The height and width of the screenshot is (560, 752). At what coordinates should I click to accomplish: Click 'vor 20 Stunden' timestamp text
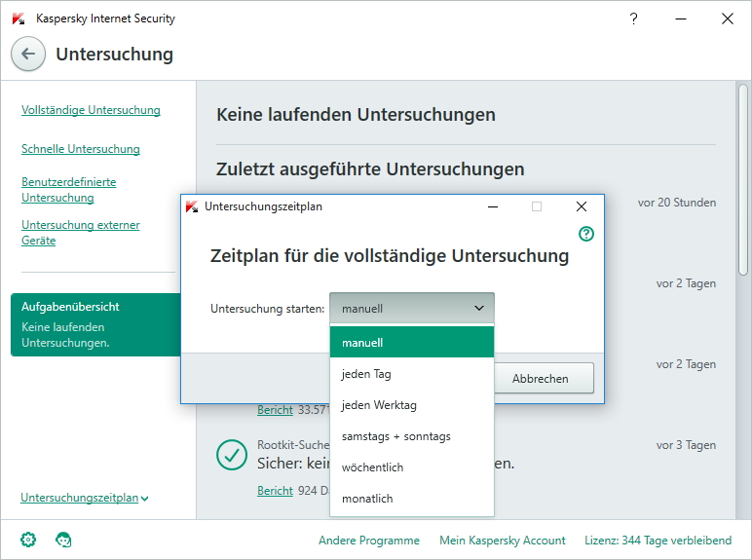[677, 203]
